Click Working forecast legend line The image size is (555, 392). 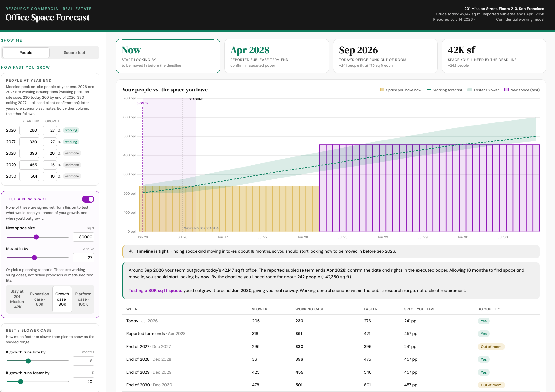click(429, 90)
